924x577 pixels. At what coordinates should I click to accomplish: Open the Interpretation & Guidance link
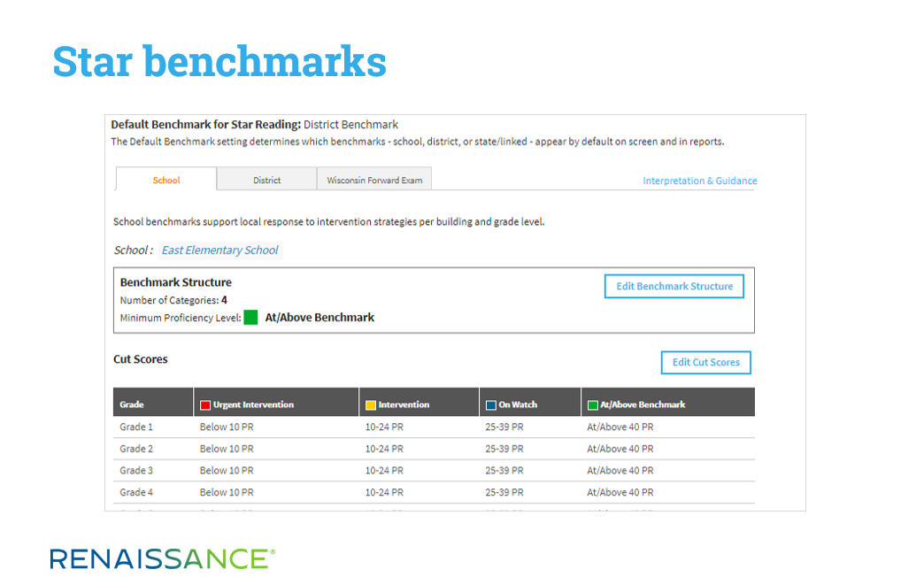tap(699, 181)
